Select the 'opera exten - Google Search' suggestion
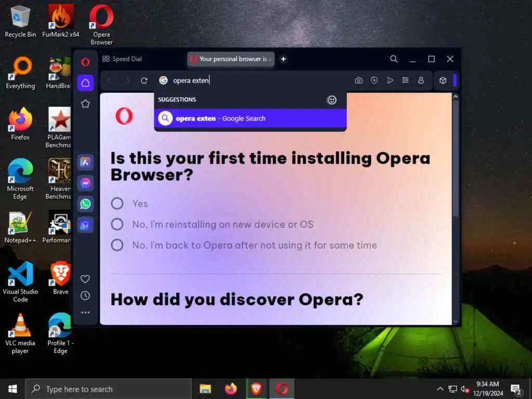 [250, 118]
